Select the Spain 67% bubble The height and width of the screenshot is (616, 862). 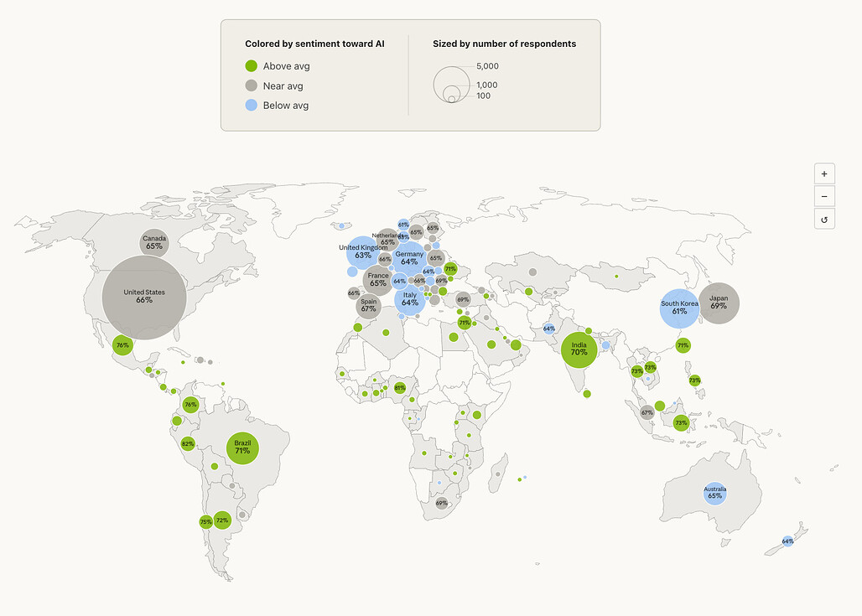coord(368,306)
